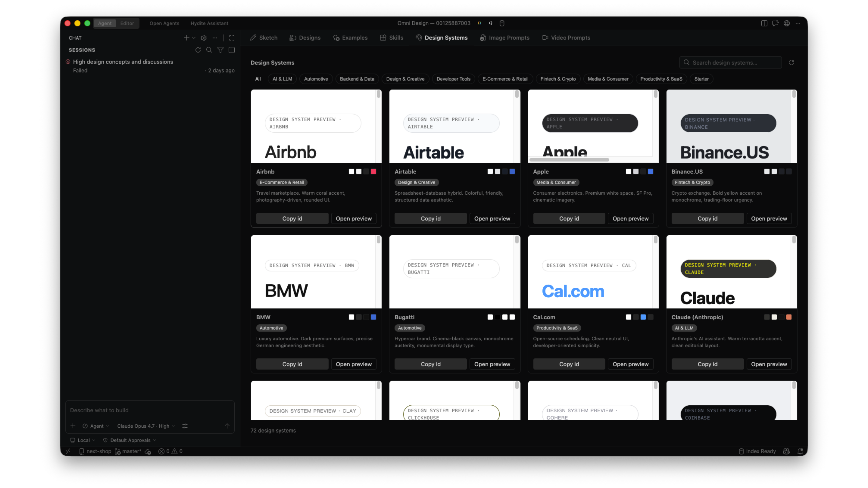Open the Skills tab
This screenshot has height=488, width=868.
pyautogui.click(x=392, y=38)
